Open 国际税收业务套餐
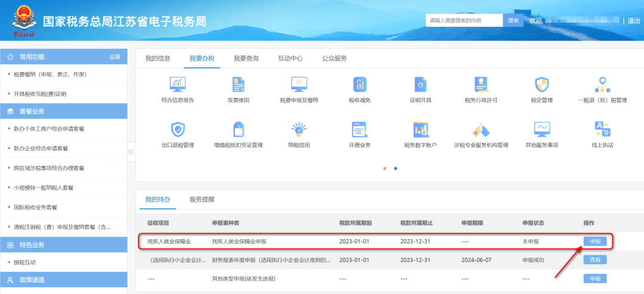Viewport: 644px width, 294px height. pos(35,208)
